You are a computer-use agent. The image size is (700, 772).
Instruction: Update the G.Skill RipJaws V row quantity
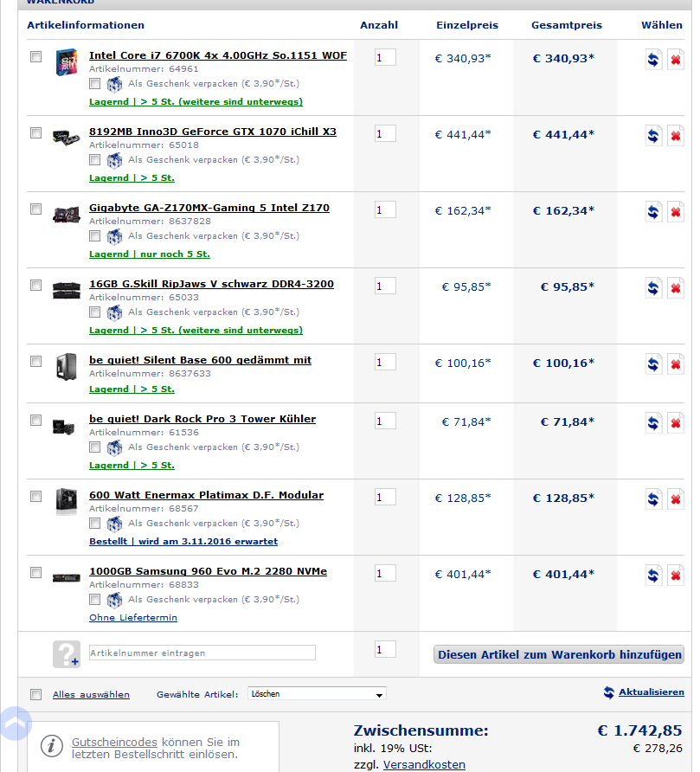point(653,288)
